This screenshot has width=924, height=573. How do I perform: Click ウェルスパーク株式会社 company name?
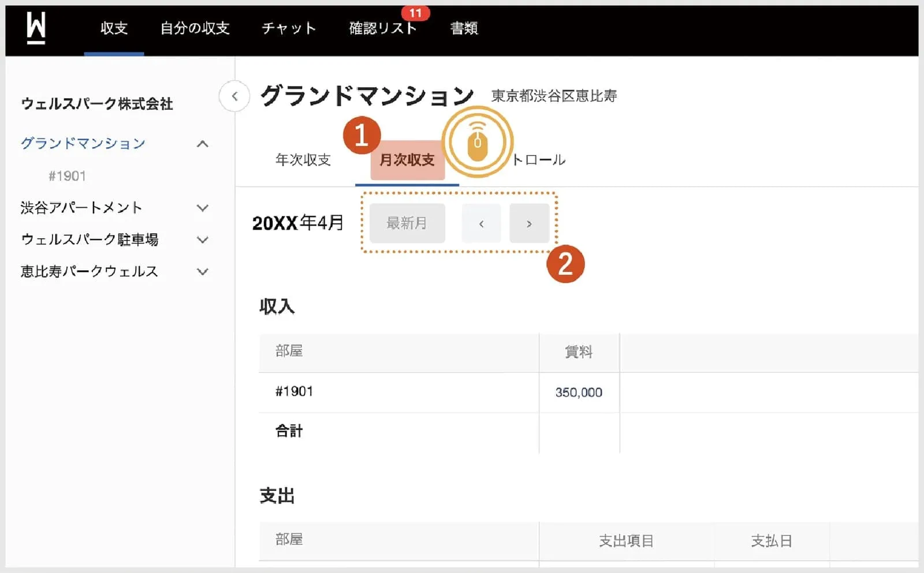[97, 104]
